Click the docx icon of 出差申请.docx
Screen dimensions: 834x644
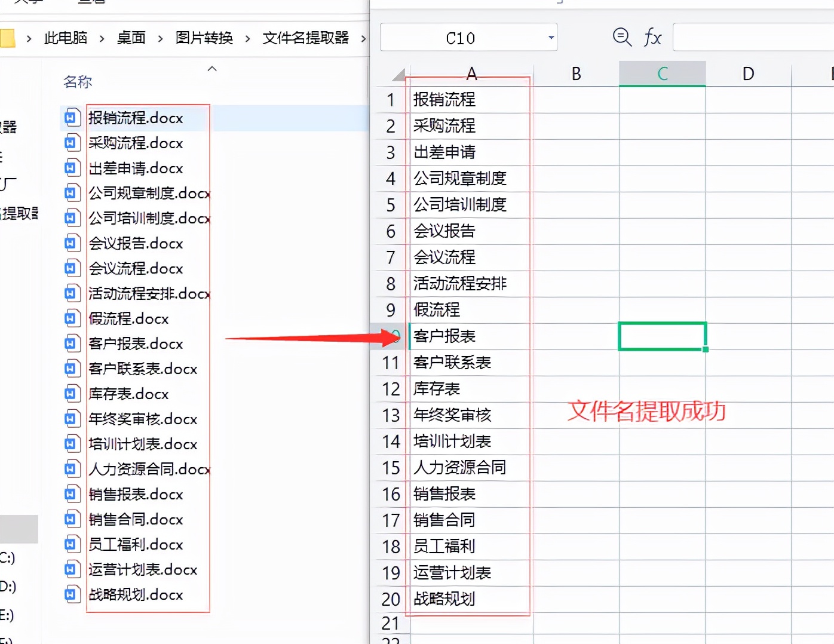(71, 168)
